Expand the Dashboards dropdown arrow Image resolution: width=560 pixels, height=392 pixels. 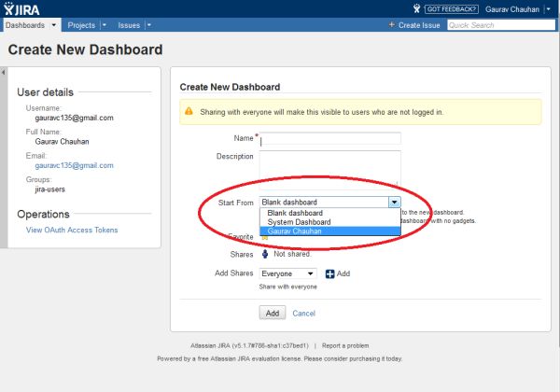(54, 25)
